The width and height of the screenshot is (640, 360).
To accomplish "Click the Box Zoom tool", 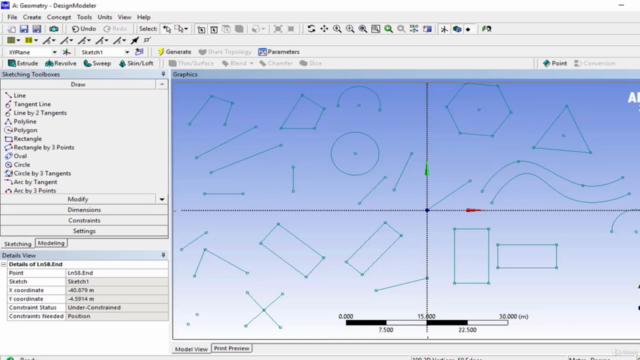I will click(350, 29).
